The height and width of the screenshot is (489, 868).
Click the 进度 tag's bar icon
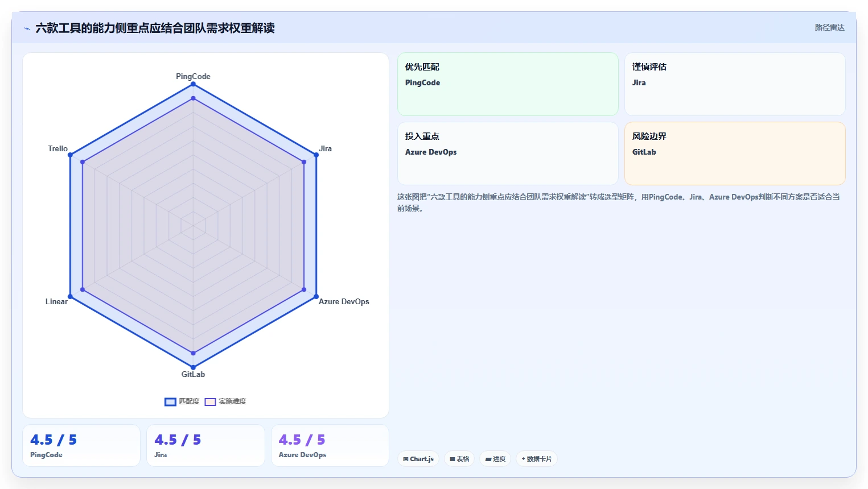click(x=488, y=459)
